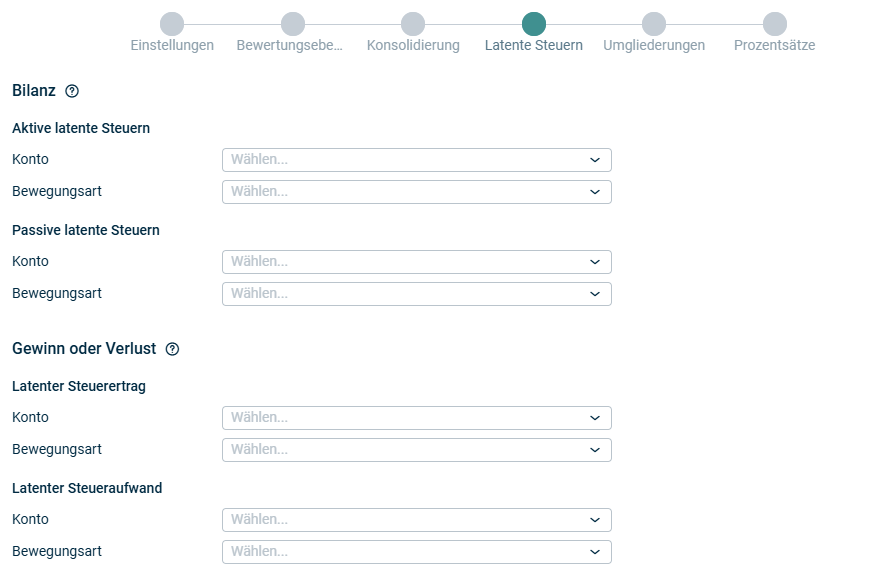885x585 pixels.
Task: Go to the Einstellungen step circle
Action: click(172, 24)
